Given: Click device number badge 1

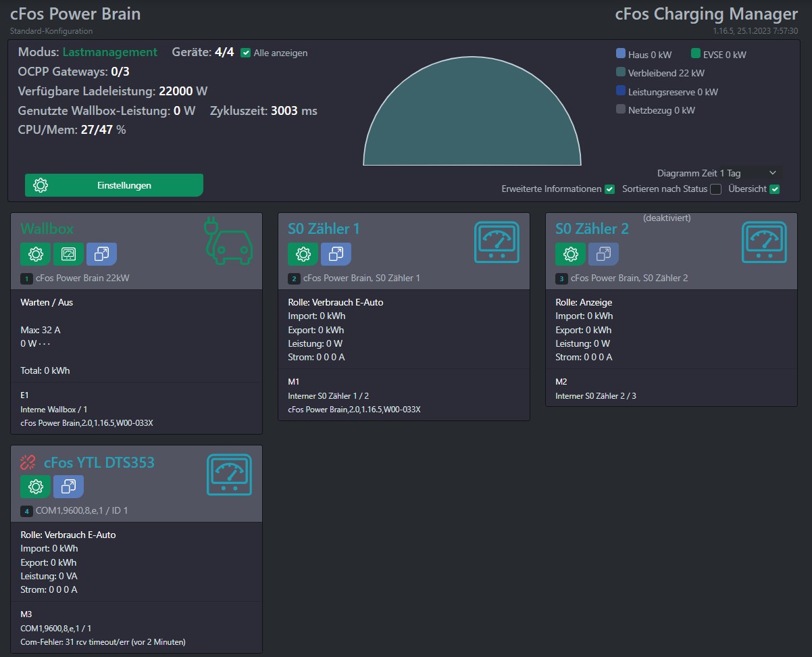Looking at the screenshot, I should [26, 278].
